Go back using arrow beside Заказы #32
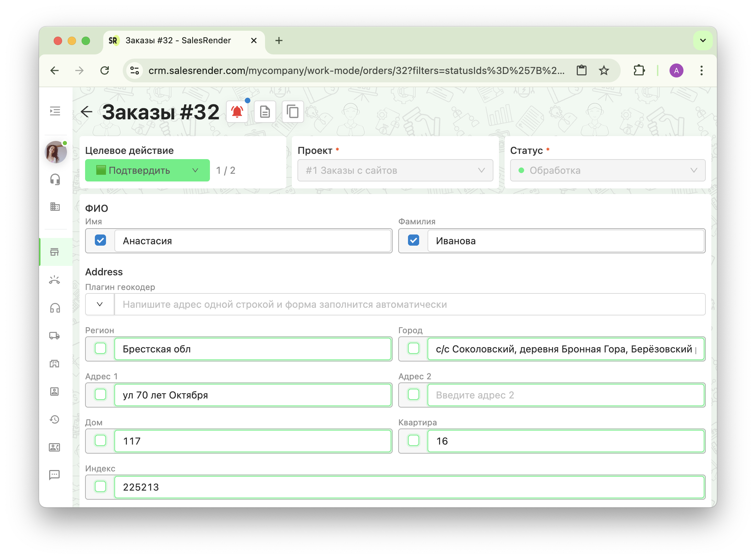Viewport: 756px width, 559px height. click(86, 112)
